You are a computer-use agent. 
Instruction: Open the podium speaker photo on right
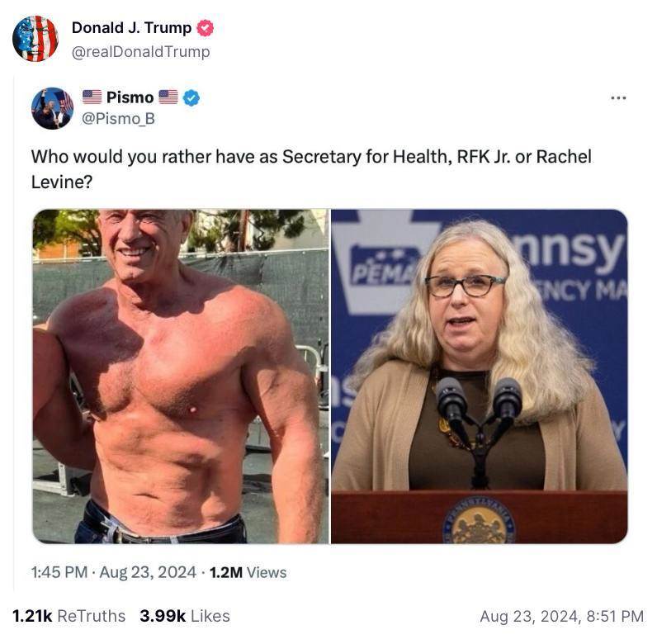click(x=480, y=376)
